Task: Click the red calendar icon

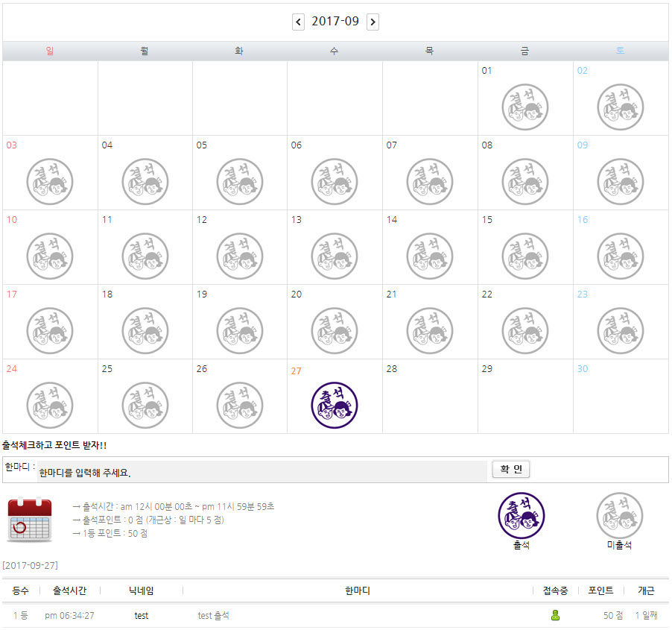Action: 29,520
